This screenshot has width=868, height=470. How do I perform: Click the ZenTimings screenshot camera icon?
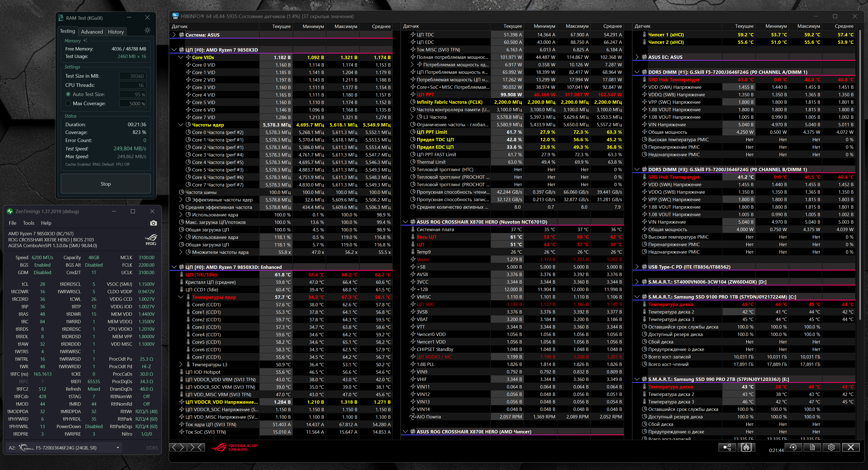point(153,223)
